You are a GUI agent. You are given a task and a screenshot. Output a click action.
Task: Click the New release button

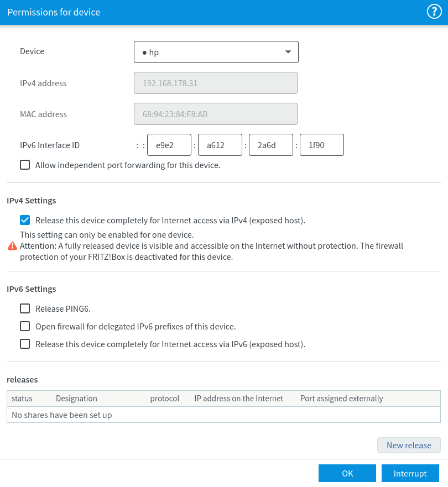(x=409, y=445)
